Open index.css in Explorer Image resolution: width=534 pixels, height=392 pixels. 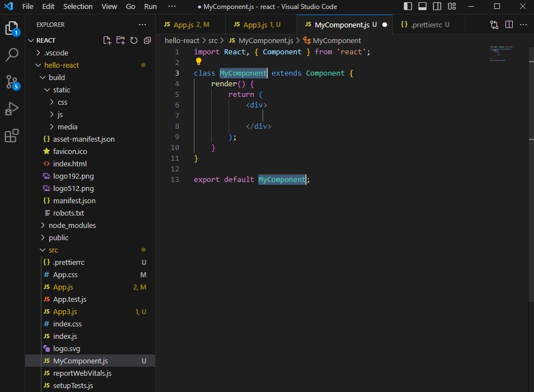[67, 324]
